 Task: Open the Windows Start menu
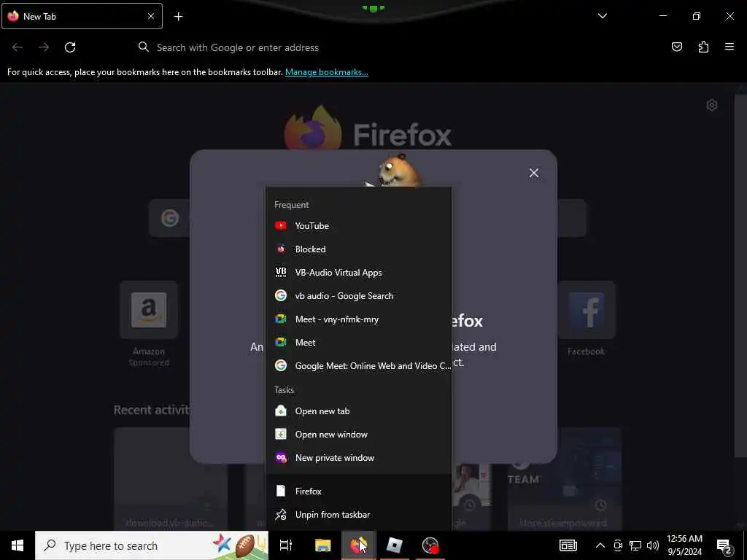pyautogui.click(x=18, y=545)
